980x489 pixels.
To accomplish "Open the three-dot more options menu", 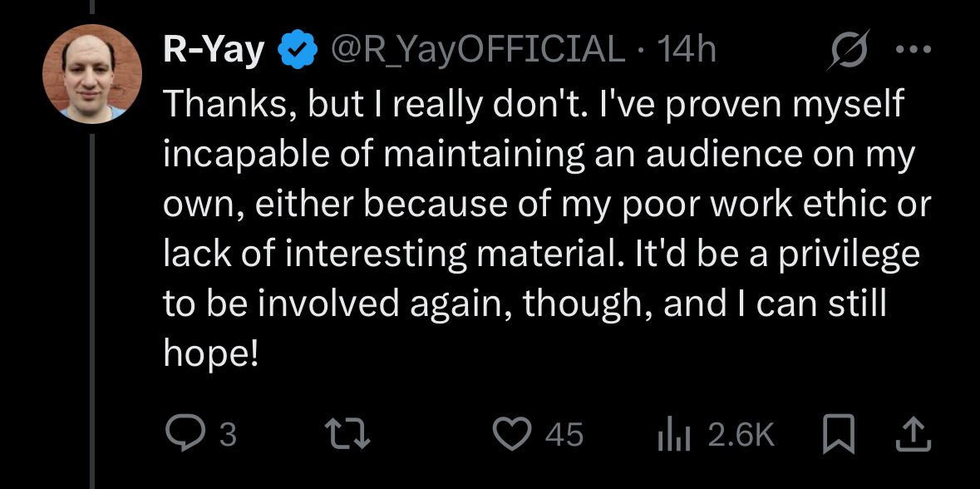I will click(914, 50).
